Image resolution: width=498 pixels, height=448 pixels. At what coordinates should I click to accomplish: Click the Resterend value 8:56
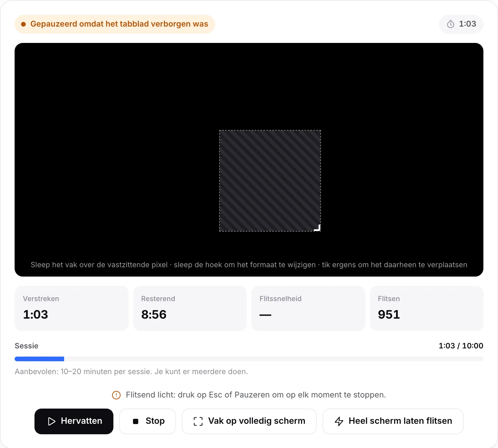coord(154,315)
